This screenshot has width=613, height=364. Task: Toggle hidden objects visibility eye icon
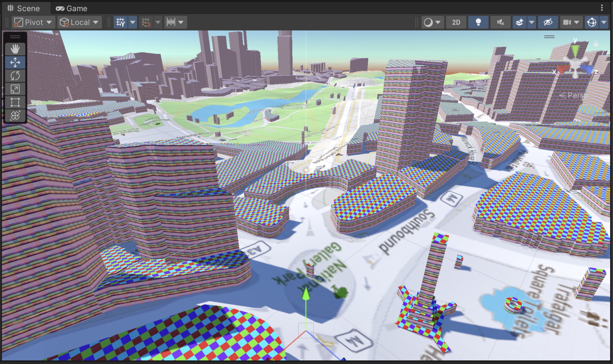(x=548, y=22)
